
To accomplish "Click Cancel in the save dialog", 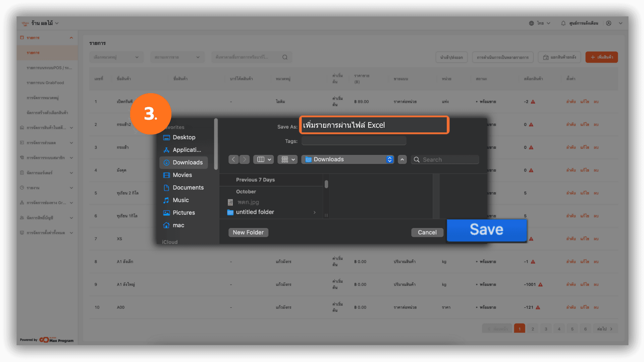I will click(x=427, y=232).
